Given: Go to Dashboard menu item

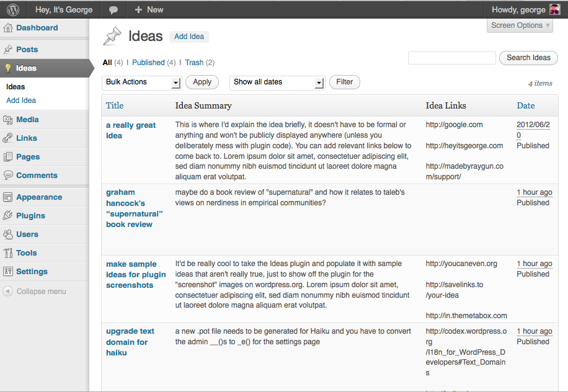Looking at the screenshot, I should click(37, 28).
